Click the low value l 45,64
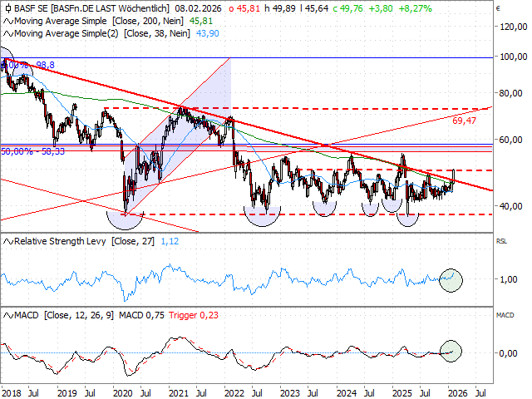The height and width of the screenshot is (399, 532). (x=314, y=8)
